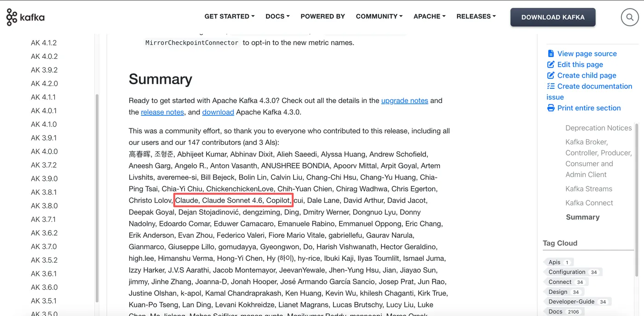Select the Print entire section printer icon
644x316 pixels.
coord(551,108)
